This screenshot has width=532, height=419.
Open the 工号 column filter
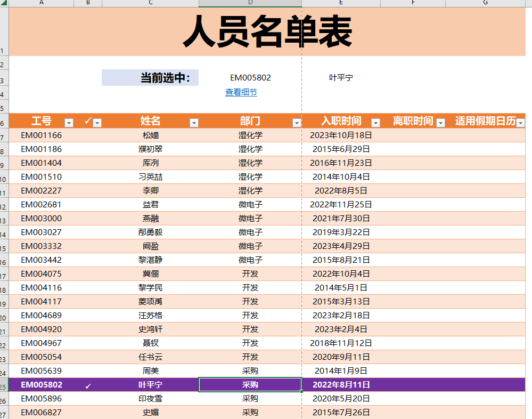click(69, 122)
